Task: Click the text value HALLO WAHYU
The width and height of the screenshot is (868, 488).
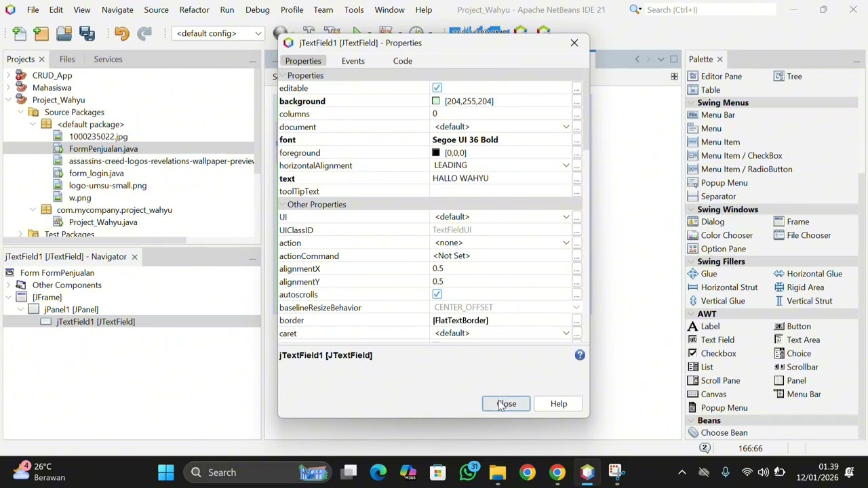Action: 460,178
